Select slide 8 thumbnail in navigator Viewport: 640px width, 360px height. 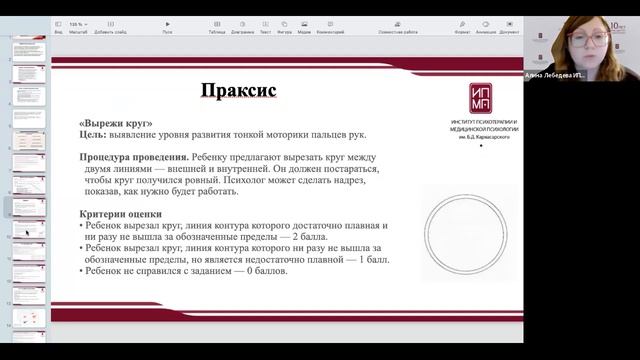point(29,185)
